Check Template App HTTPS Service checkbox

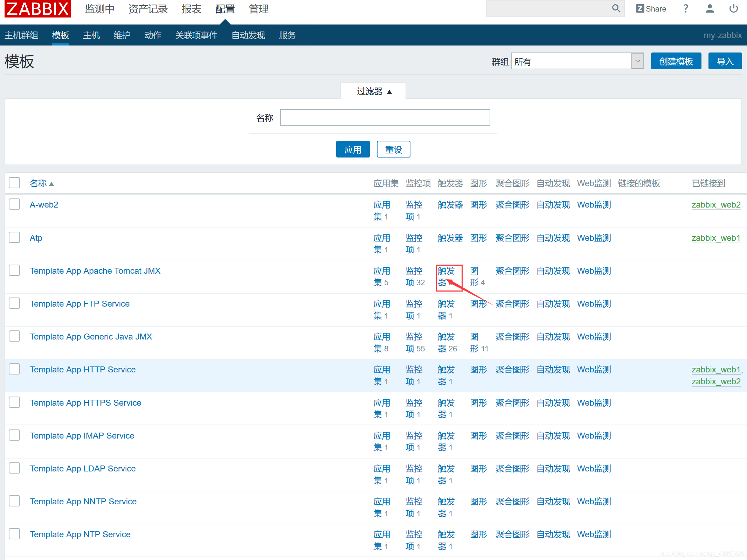click(14, 402)
